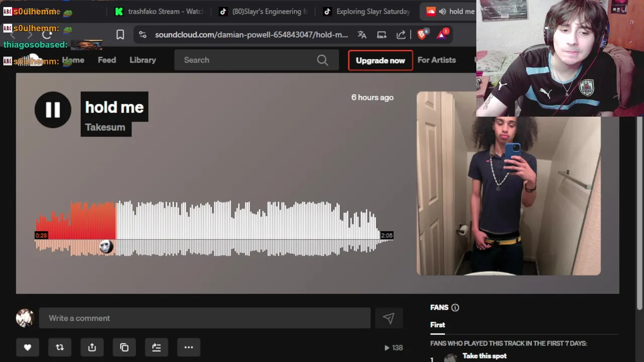
Task: Click the 2:05 duration label
Action: pos(386,235)
